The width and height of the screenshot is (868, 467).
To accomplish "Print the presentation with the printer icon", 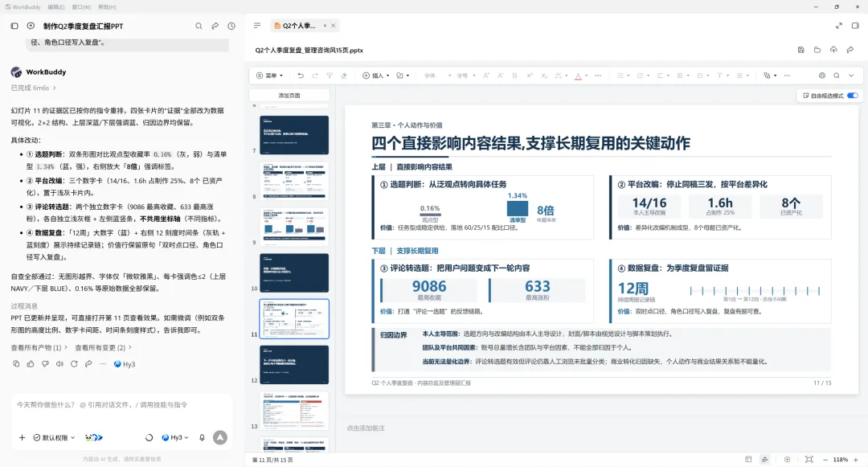I will pos(822,76).
